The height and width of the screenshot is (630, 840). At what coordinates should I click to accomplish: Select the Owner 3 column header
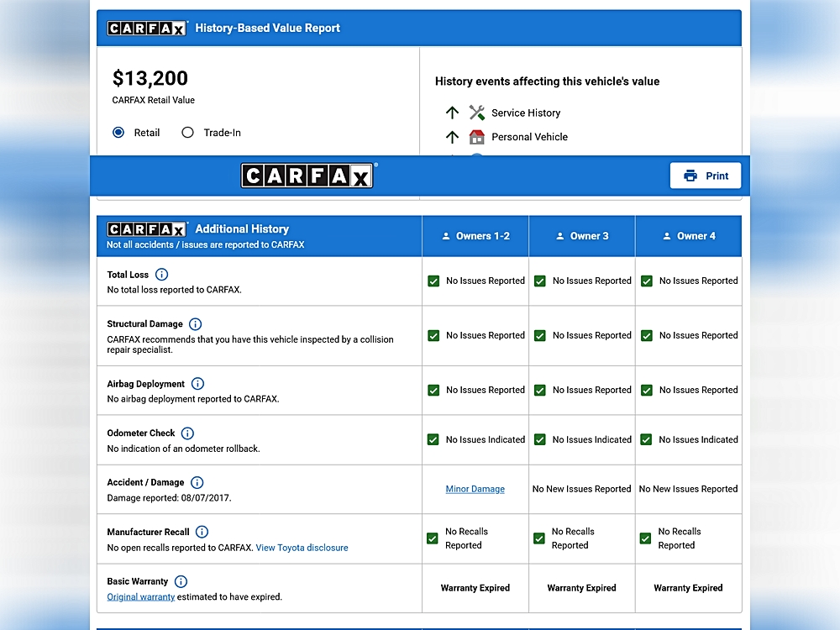(x=582, y=236)
